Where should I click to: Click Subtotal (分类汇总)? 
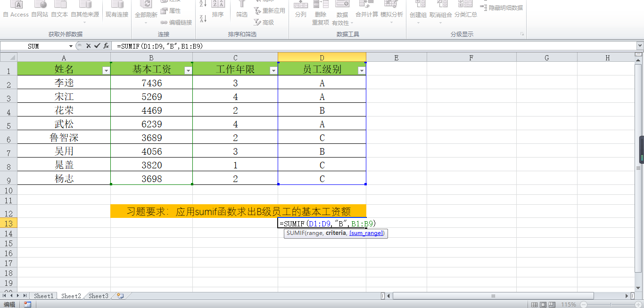pos(466,9)
